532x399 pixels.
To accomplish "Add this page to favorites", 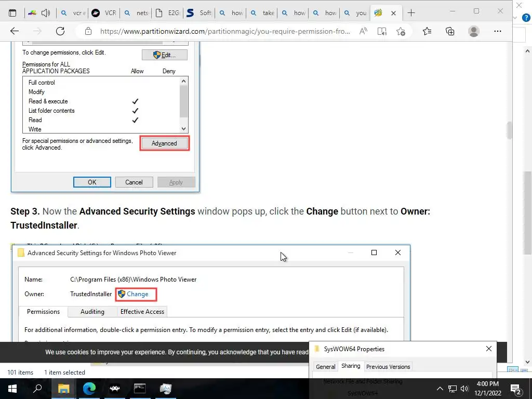I will coord(401,31).
